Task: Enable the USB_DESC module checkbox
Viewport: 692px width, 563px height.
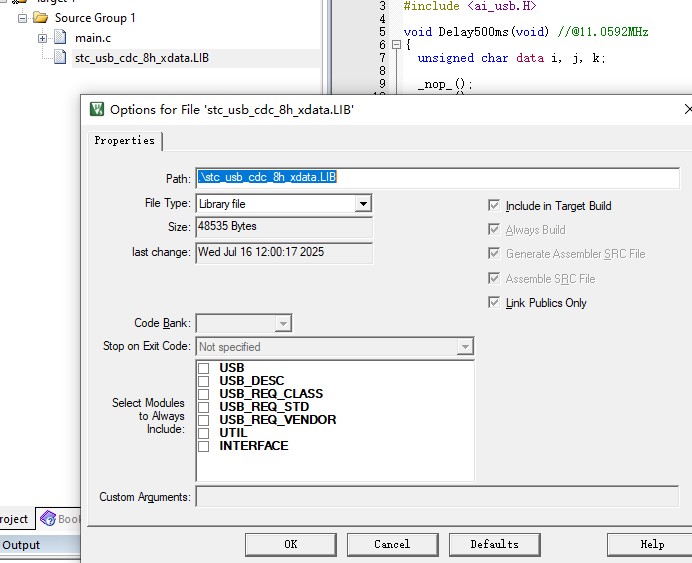Action: (204, 381)
